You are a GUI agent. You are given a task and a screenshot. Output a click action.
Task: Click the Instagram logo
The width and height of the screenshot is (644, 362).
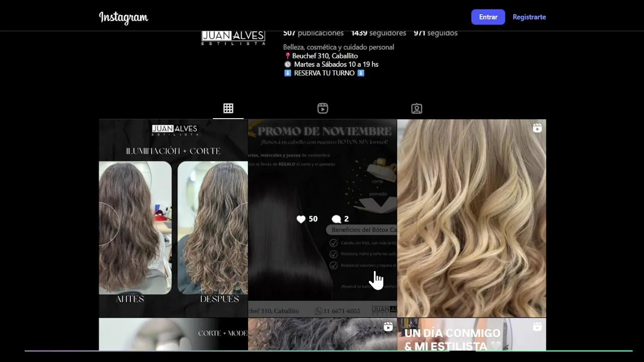point(123,18)
